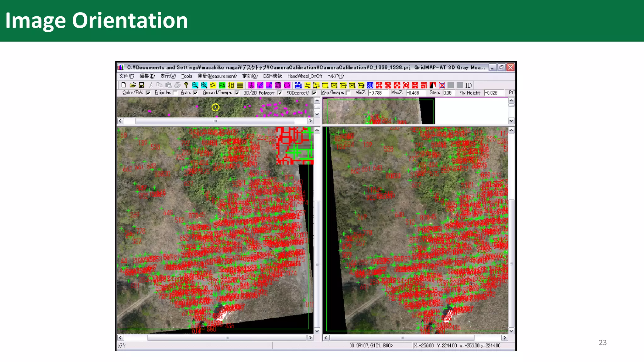Click top-left overview panel's scroll-right arrow
The image size is (644, 362).
click(x=310, y=121)
